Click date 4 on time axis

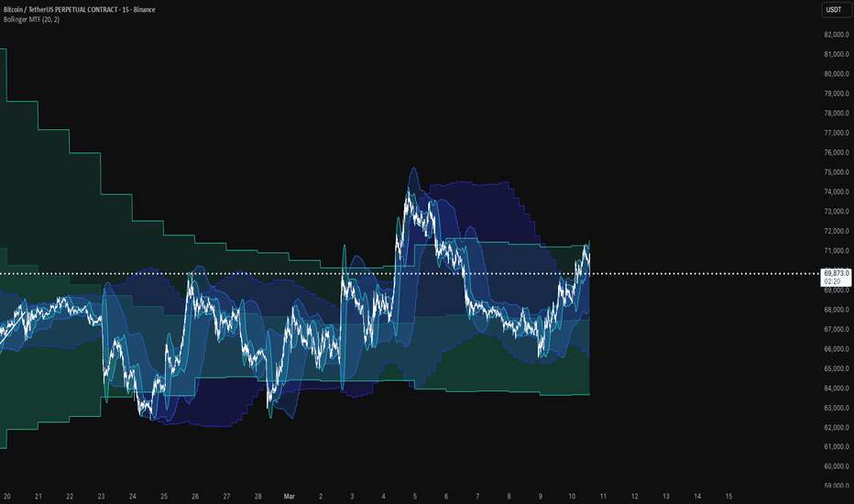click(383, 497)
